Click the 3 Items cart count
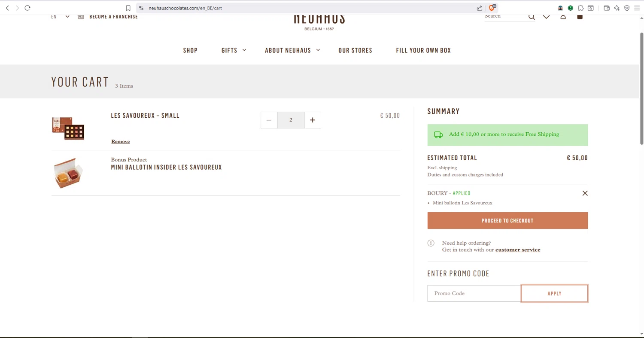Screen dimensions: 644x338 coord(124,86)
